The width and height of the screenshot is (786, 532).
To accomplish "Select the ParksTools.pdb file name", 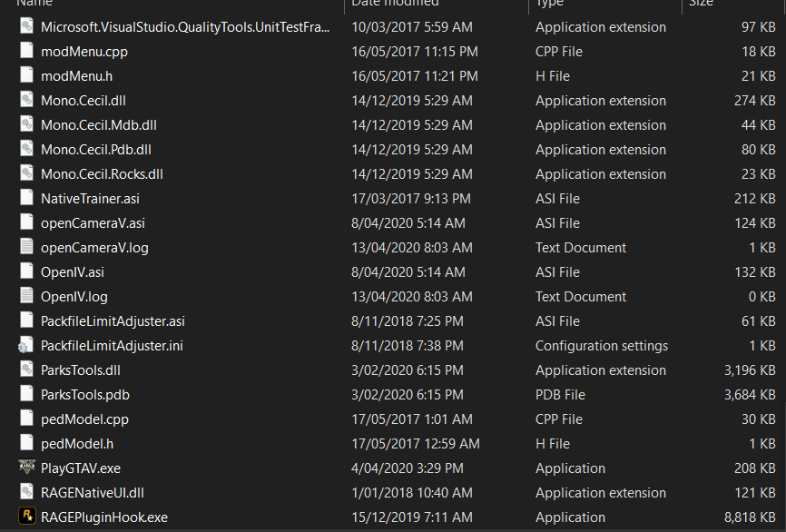I will coord(85,395).
